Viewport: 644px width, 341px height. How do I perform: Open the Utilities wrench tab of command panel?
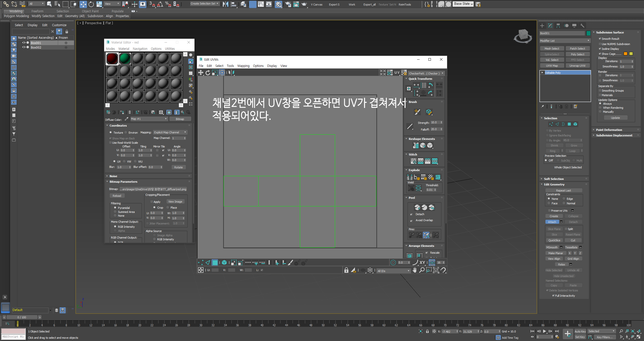582,26
